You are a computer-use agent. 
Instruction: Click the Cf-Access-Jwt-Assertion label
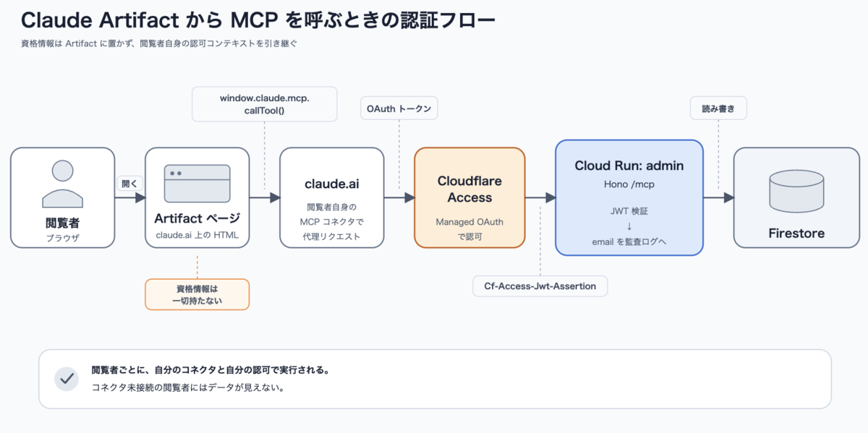[x=540, y=286]
